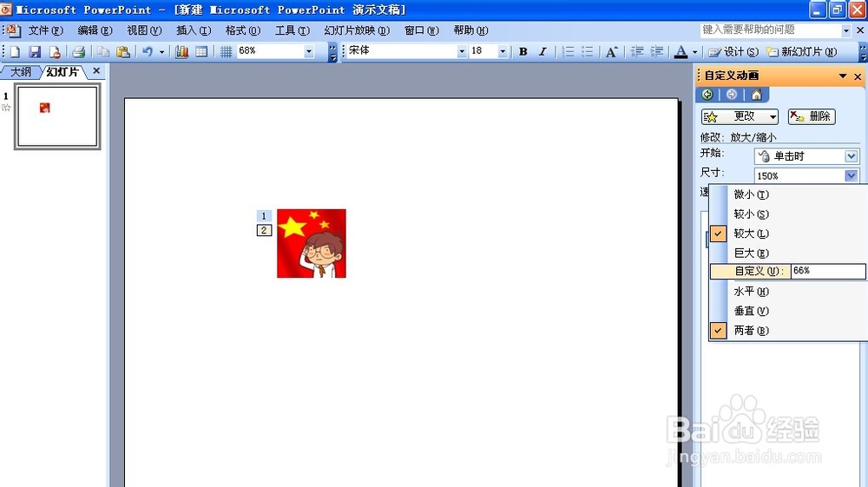868x487 pixels.
Task: Expand the task pane selection menu arrow
Action: coord(843,76)
